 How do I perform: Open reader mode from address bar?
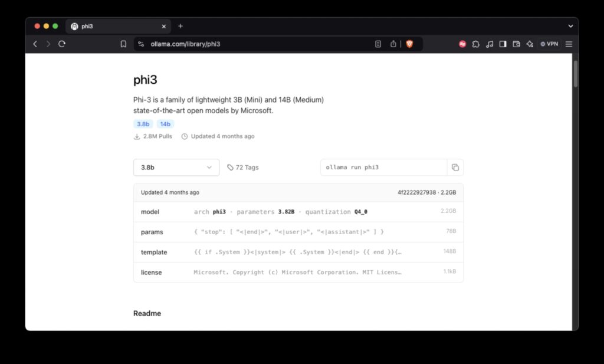378,44
